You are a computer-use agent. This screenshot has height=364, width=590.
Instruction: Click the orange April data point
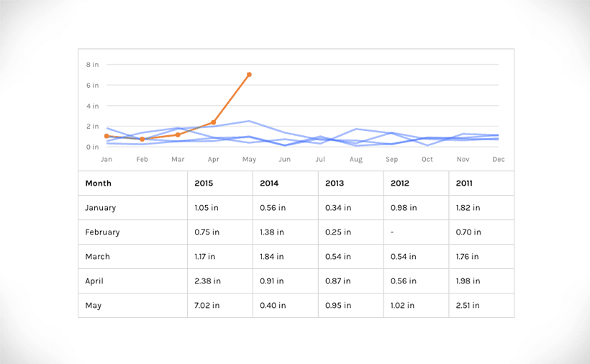213,122
